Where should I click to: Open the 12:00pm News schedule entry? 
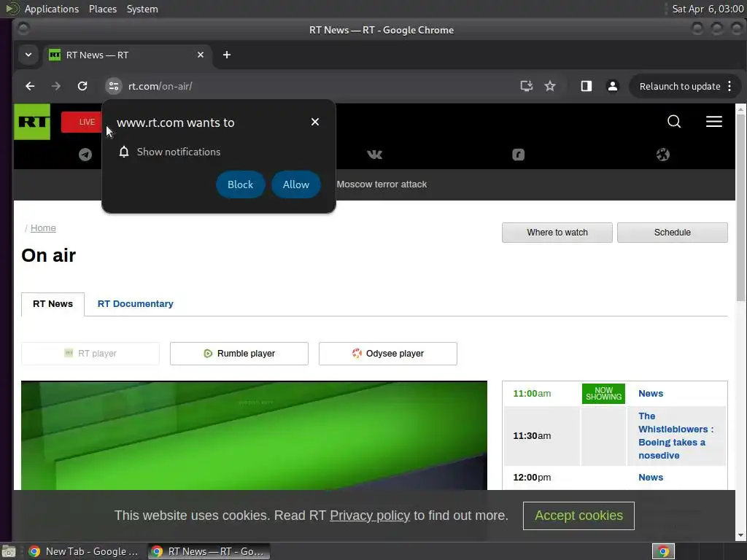coord(650,477)
